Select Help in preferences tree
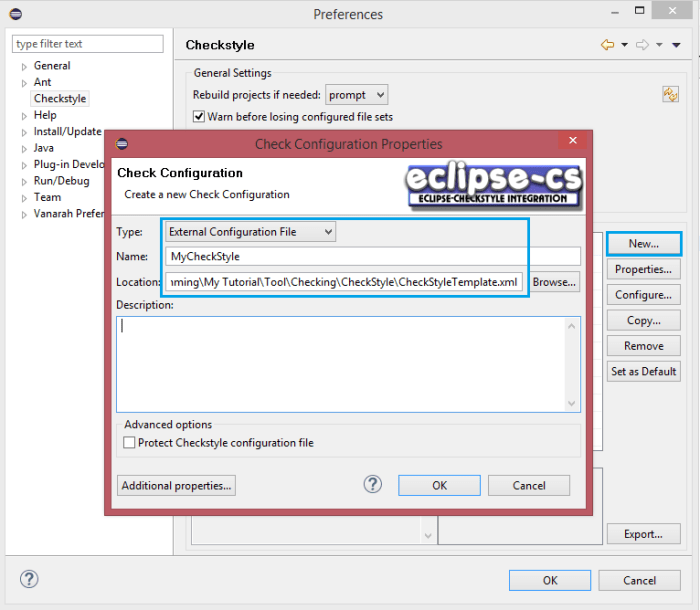The height and width of the screenshot is (610, 700). [x=45, y=115]
